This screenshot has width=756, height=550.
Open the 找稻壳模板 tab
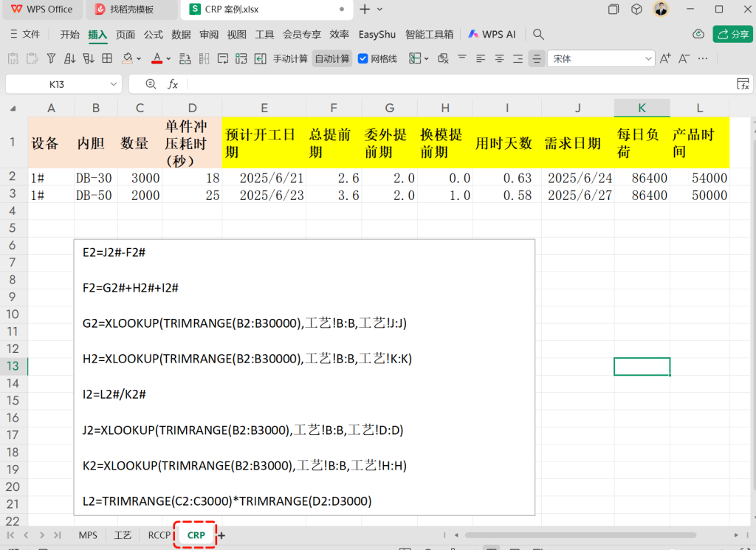click(131, 9)
